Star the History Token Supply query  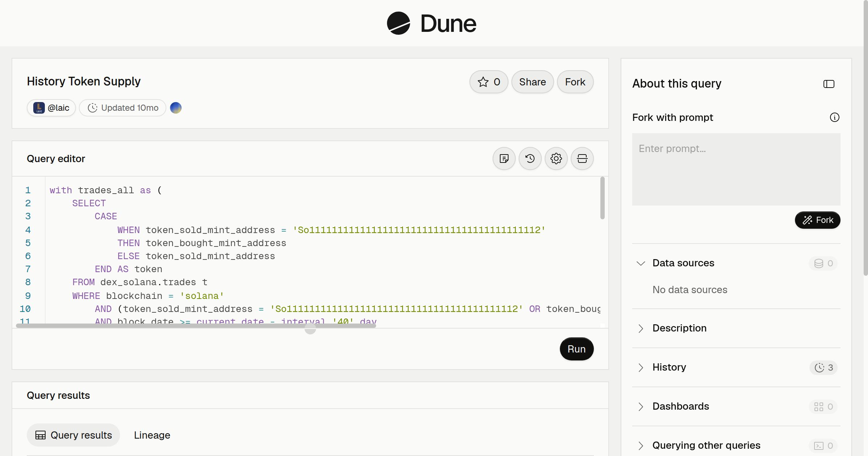pos(489,82)
